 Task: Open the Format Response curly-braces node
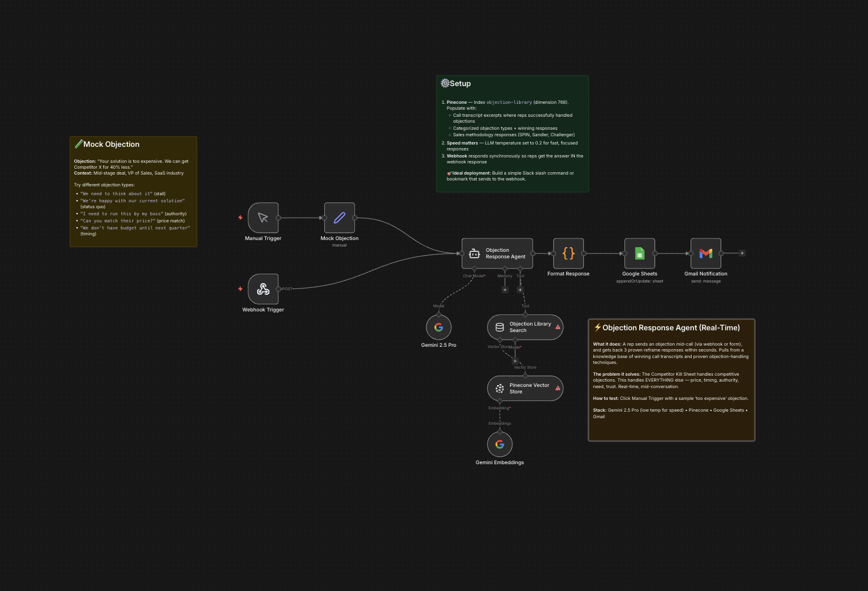pos(568,253)
